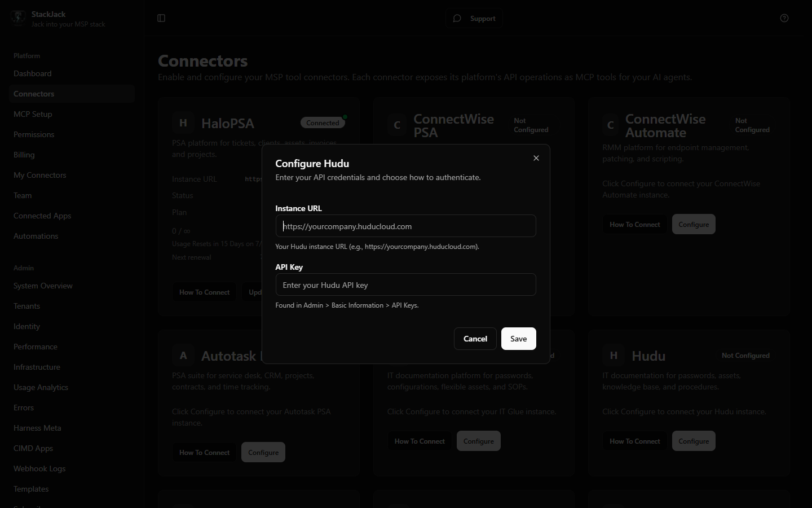Go to Dashboard in sidebar
The width and height of the screenshot is (812, 508).
[72, 73]
